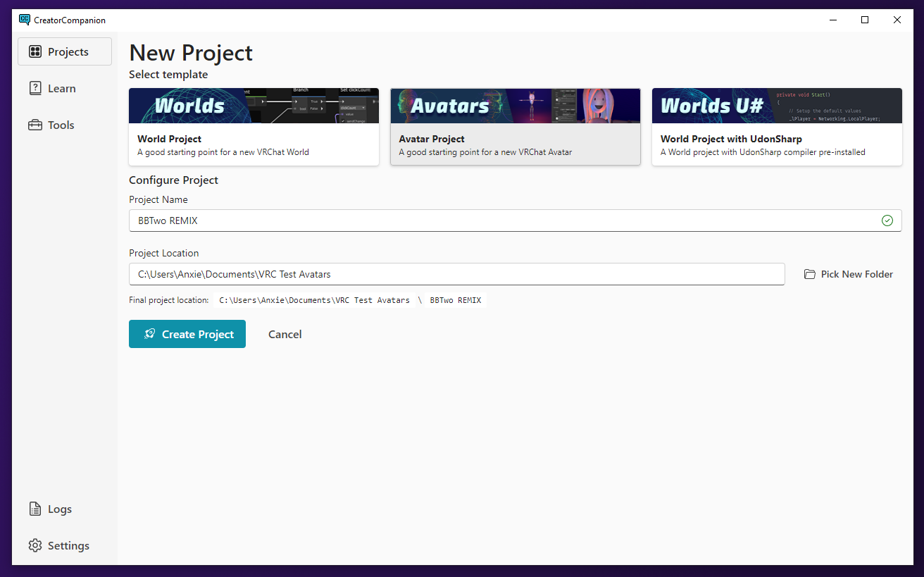Click the green checkmark in Project Name field
Image resolution: width=924 pixels, height=577 pixels.
[x=887, y=220]
